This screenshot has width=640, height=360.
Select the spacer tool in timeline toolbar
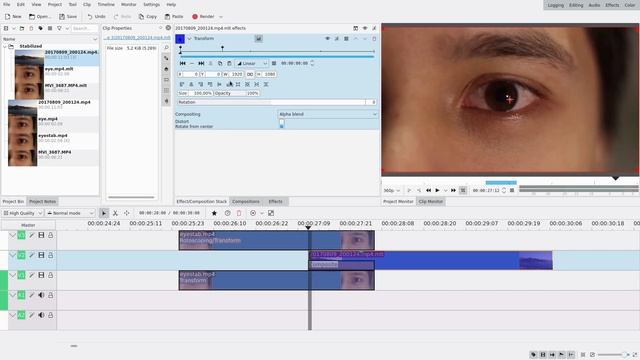coord(127,213)
